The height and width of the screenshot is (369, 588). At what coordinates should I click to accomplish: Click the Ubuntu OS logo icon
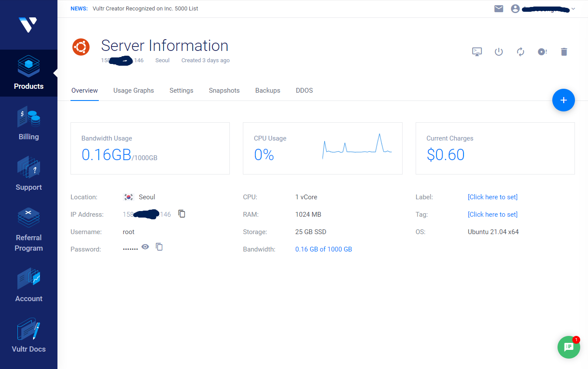pos(81,47)
